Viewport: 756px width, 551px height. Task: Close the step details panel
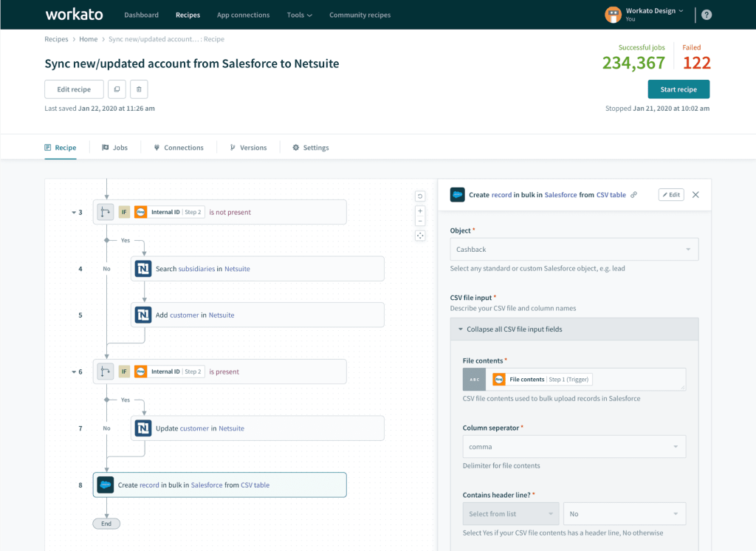(695, 195)
